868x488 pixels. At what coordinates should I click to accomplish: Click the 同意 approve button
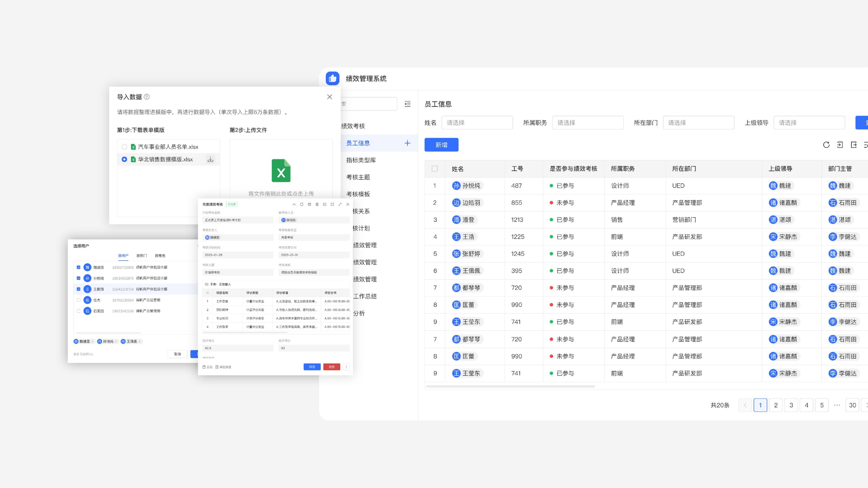pos(312,367)
